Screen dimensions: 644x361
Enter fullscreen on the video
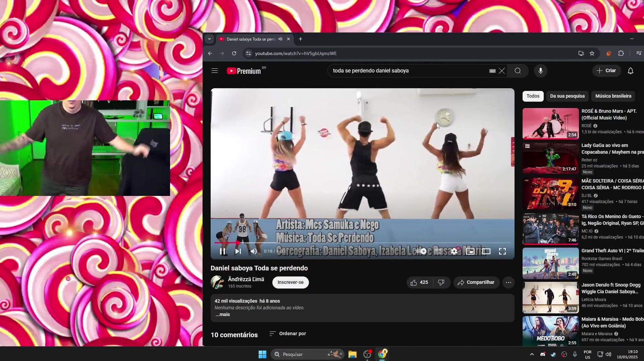click(x=502, y=251)
